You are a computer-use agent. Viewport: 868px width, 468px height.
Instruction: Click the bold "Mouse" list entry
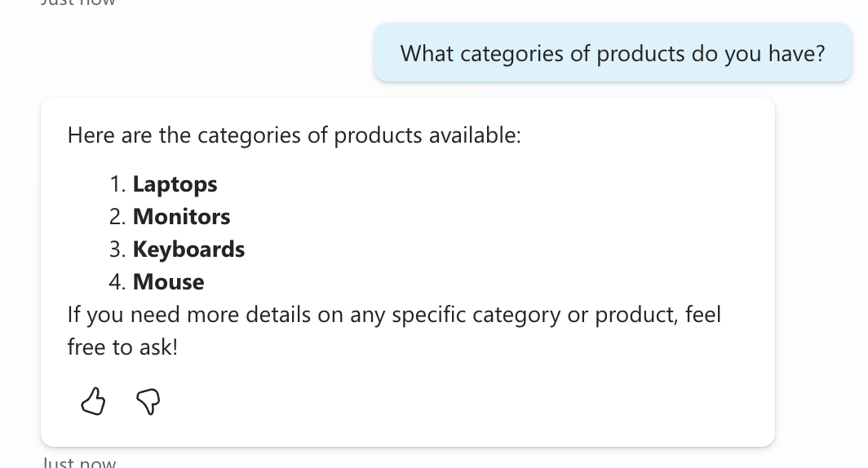[x=168, y=282]
